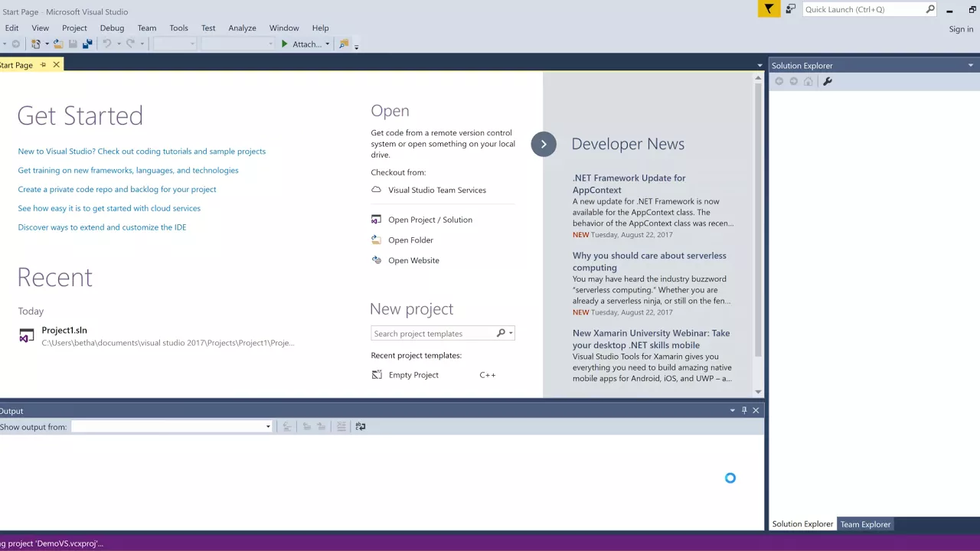Click the Open File toolbar icon

coord(58,44)
